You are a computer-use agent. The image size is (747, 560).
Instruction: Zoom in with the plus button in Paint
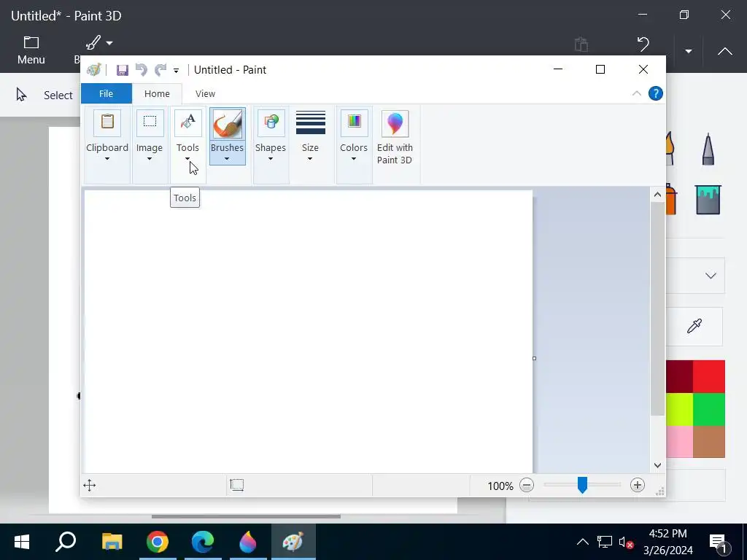click(638, 485)
